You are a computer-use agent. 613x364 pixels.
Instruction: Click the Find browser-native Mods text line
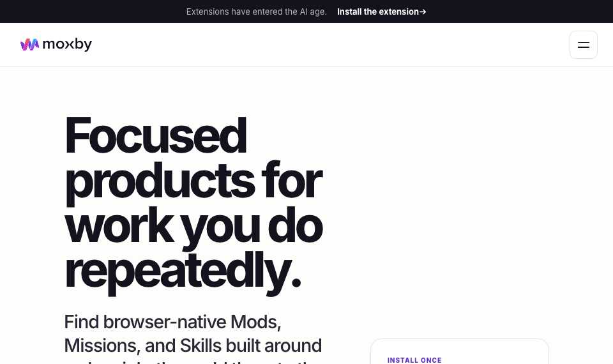[x=172, y=322]
